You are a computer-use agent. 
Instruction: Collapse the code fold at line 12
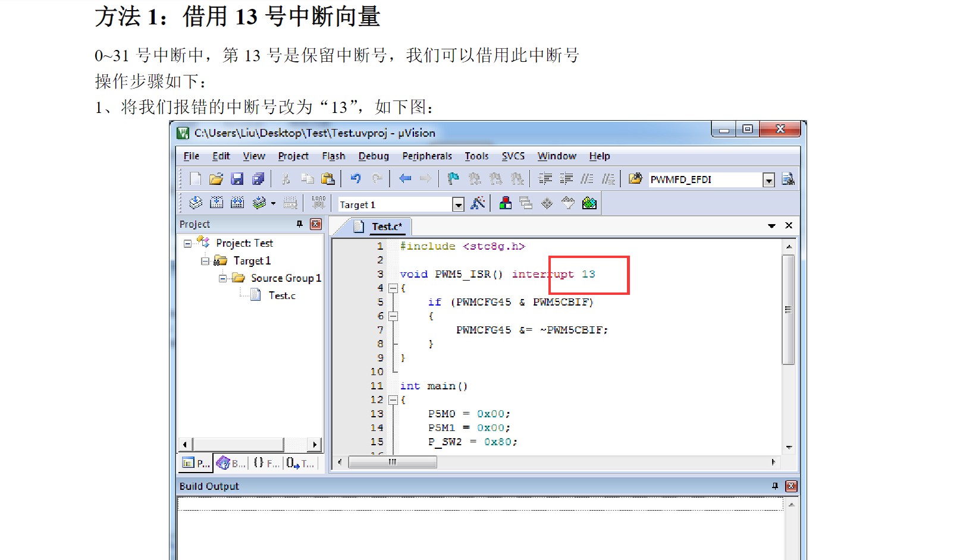393,400
